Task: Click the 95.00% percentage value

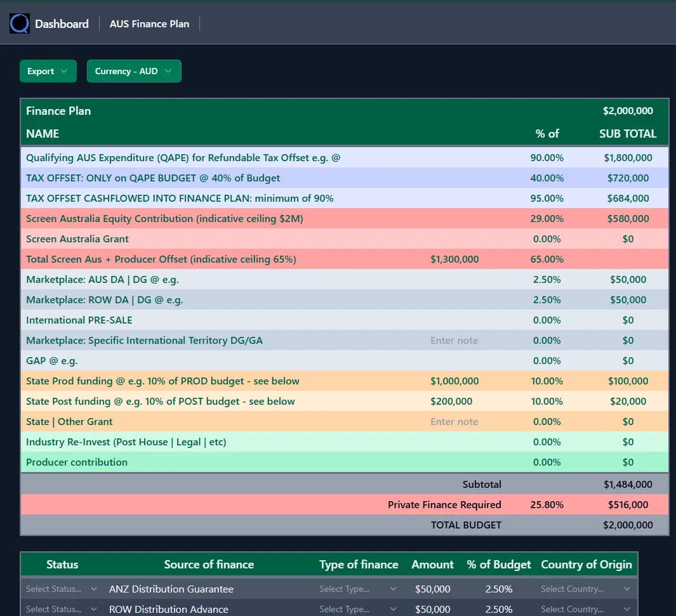Action: click(x=547, y=198)
